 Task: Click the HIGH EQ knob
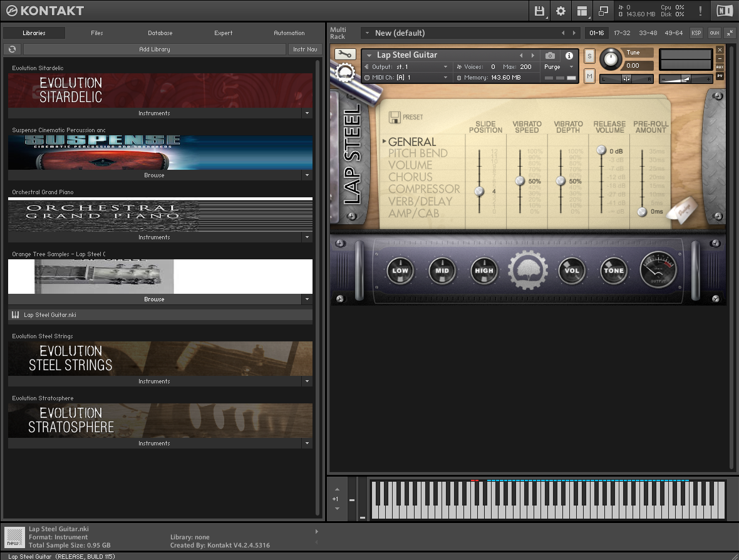(484, 271)
